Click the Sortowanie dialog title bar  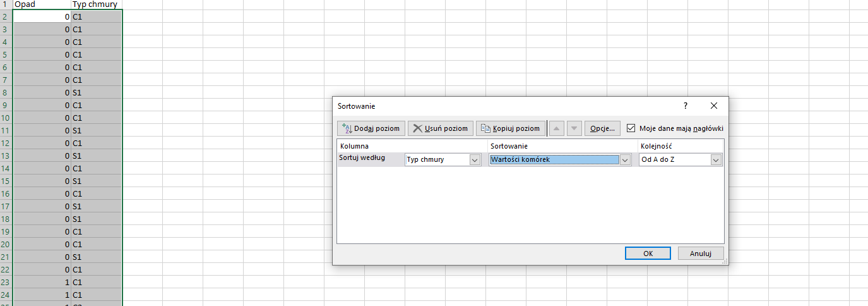coord(505,106)
